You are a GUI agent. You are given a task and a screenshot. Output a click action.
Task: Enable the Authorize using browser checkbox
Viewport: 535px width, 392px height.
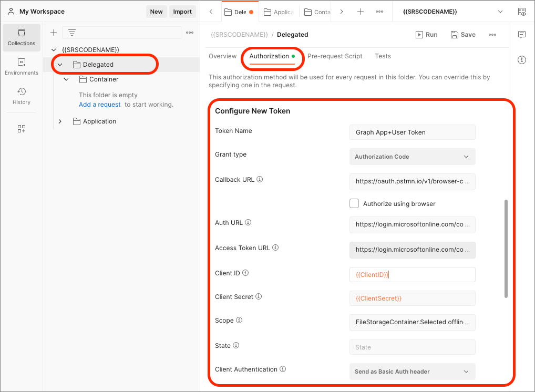354,203
